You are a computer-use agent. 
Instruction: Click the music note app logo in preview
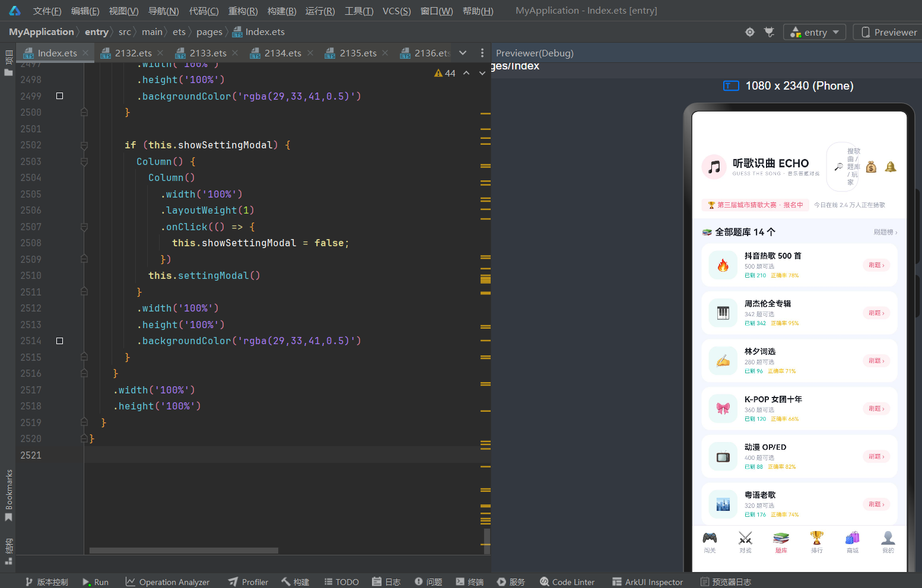(714, 167)
